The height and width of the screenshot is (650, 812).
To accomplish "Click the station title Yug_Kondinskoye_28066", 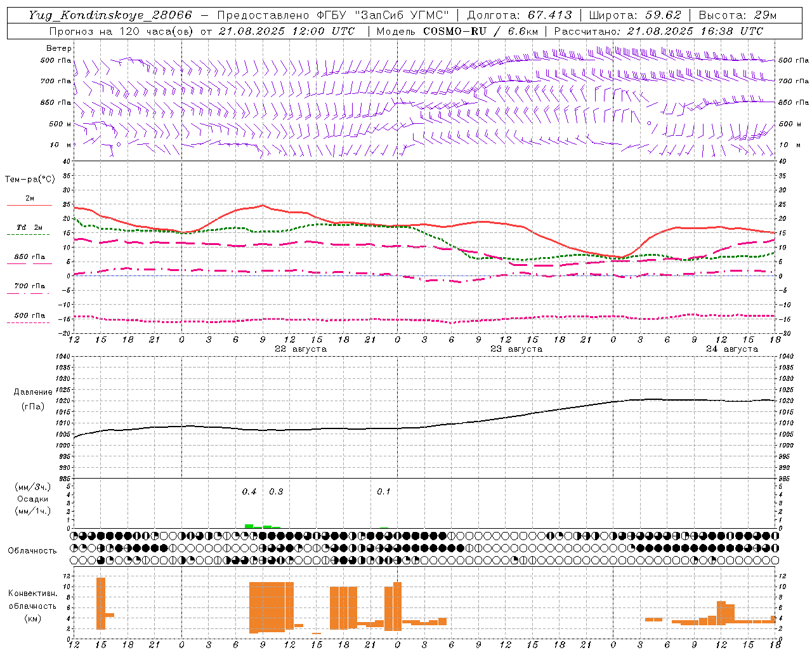I will (x=110, y=15).
